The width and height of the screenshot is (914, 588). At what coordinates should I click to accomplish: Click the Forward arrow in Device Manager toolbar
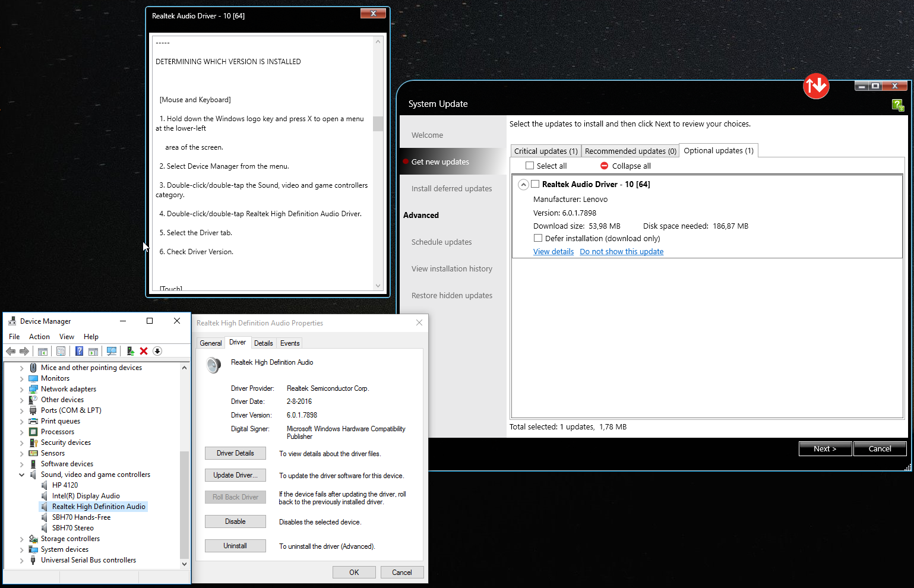[24, 351]
